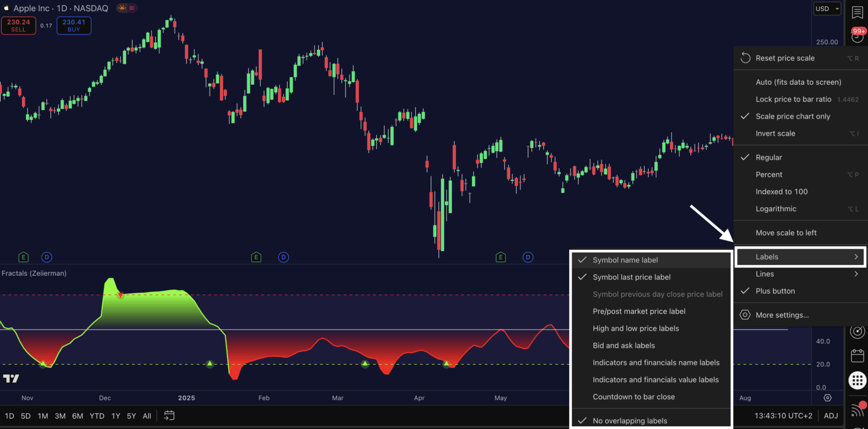Click the market status badge beside NASDAQ
The image size is (868, 429).
click(x=126, y=8)
